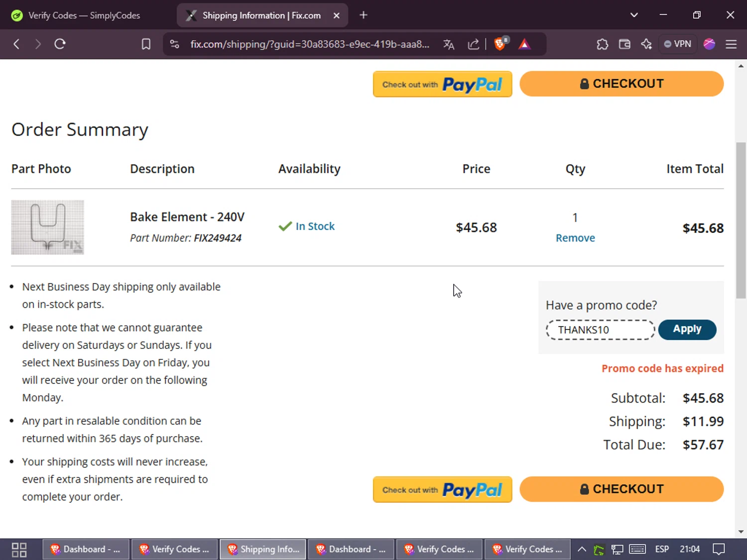Open the Brave Wallet icon
Image resolution: width=747 pixels, height=560 pixels.
(624, 44)
